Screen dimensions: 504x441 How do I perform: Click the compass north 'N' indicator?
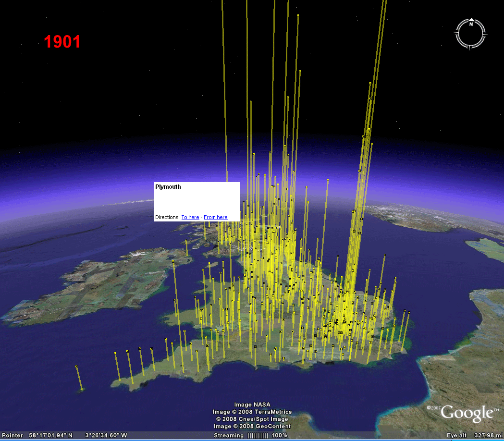[x=471, y=22]
